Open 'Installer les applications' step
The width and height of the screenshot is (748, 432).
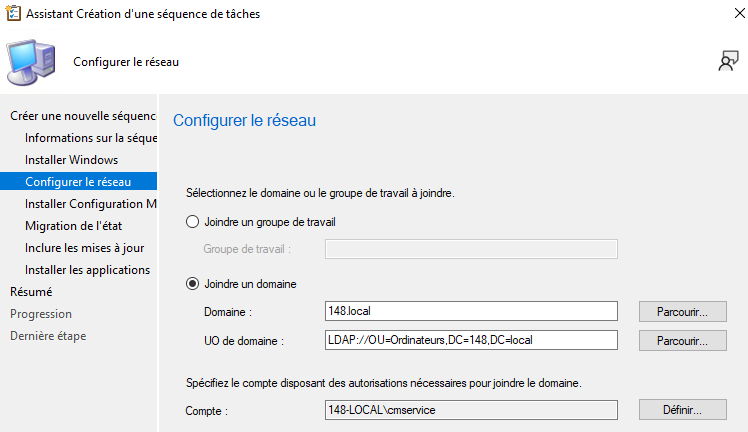(87, 270)
